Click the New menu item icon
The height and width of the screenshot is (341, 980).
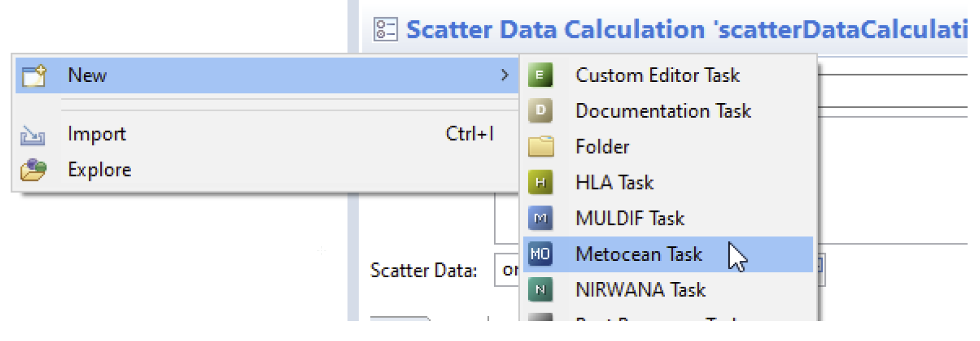34,76
